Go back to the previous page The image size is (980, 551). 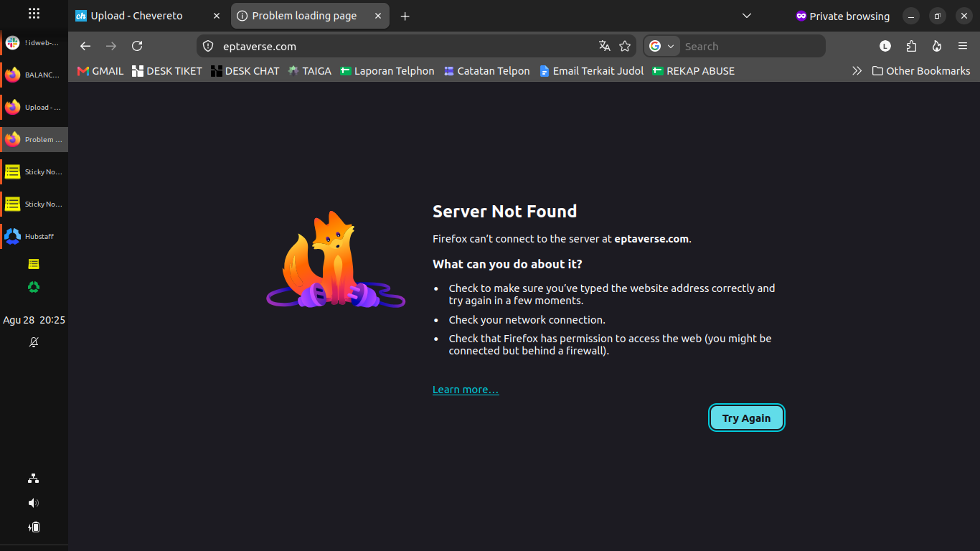point(85,46)
